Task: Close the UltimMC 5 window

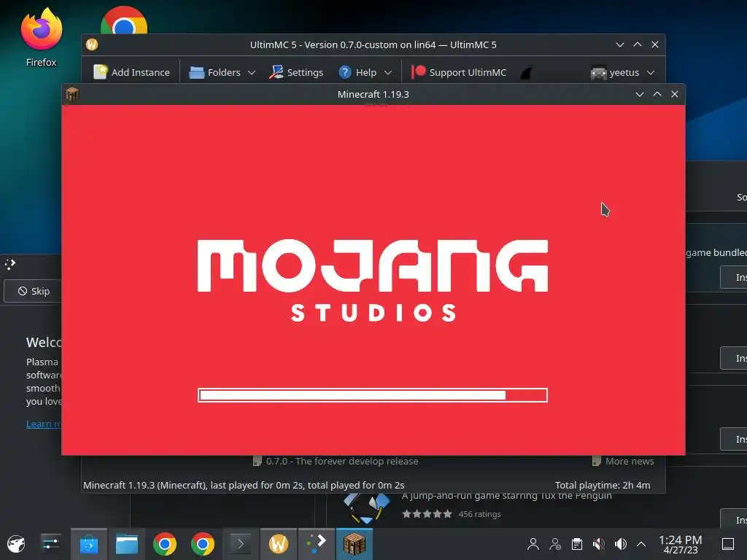Action: coord(655,44)
